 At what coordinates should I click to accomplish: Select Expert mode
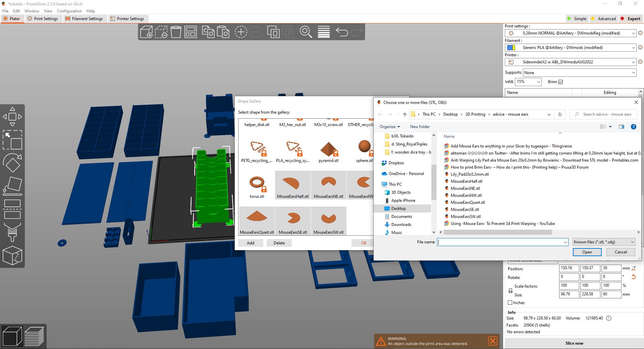click(x=630, y=19)
